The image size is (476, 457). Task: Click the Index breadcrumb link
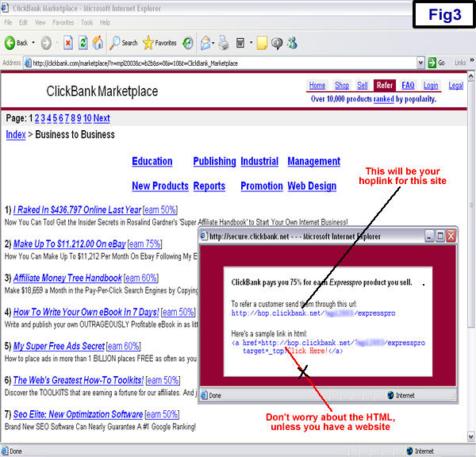[x=16, y=135]
